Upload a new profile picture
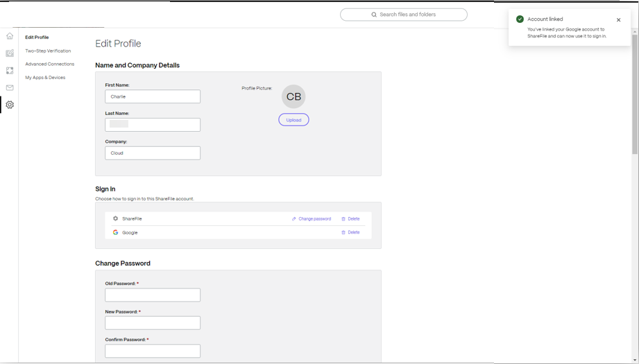The height and width of the screenshot is (364, 639). (293, 120)
